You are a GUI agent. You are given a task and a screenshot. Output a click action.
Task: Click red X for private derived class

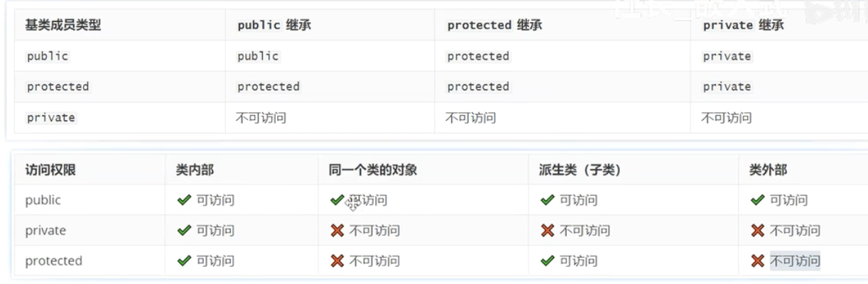pos(548,231)
